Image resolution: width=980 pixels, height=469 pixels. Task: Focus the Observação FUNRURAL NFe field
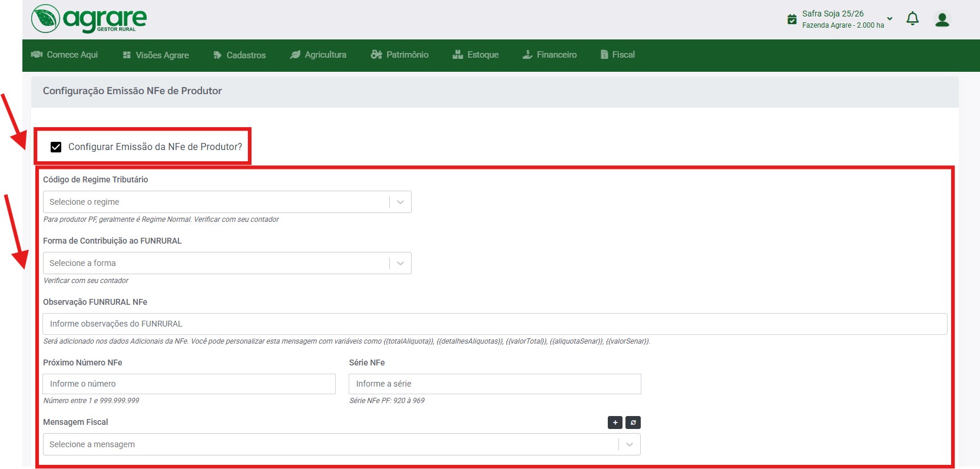pyautogui.click(x=495, y=324)
